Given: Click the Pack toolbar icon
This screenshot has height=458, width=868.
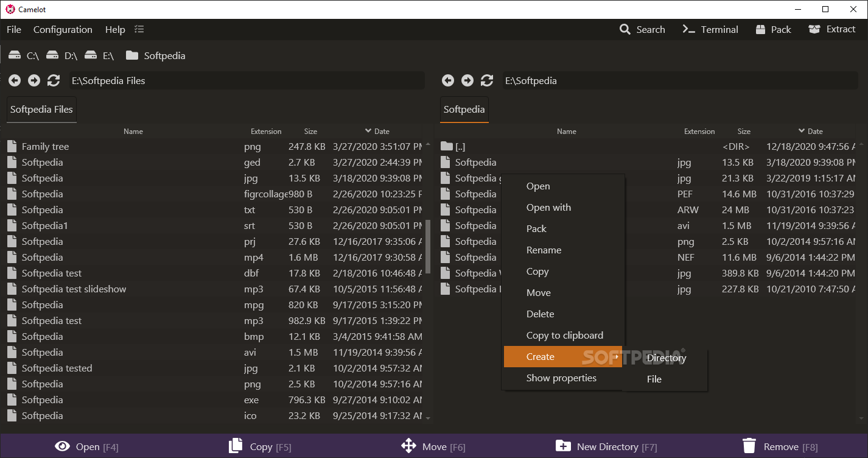Looking at the screenshot, I should coord(761,29).
